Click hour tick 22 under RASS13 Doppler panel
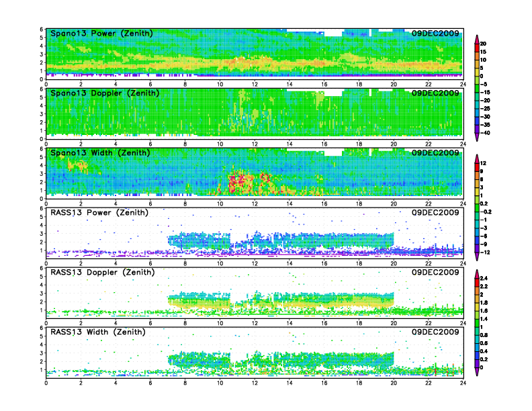This screenshot has width=532, height=411. 428,323
